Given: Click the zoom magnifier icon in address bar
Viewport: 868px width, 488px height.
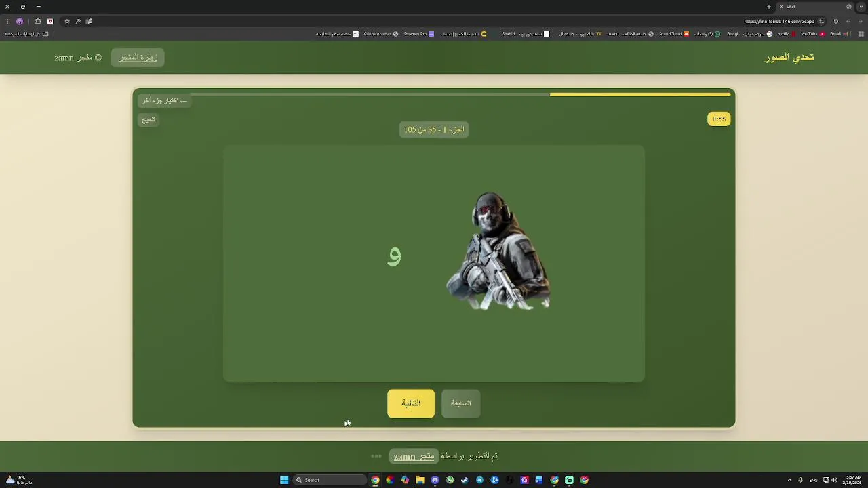Looking at the screenshot, I should 78,21.
